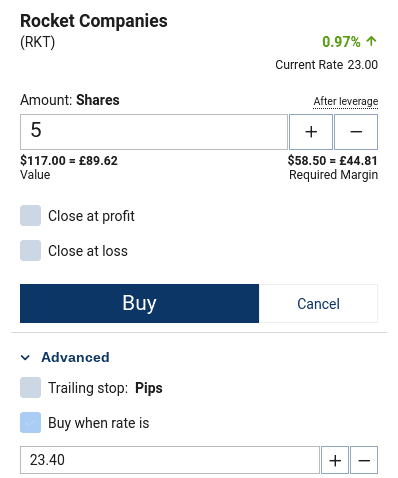Enable the Close at loss checkbox
The width and height of the screenshot is (398, 478).
point(30,250)
